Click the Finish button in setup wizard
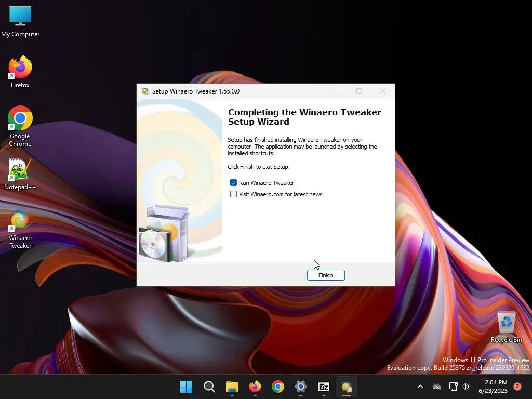Viewport: 532px width, 399px height. [326, 275]
